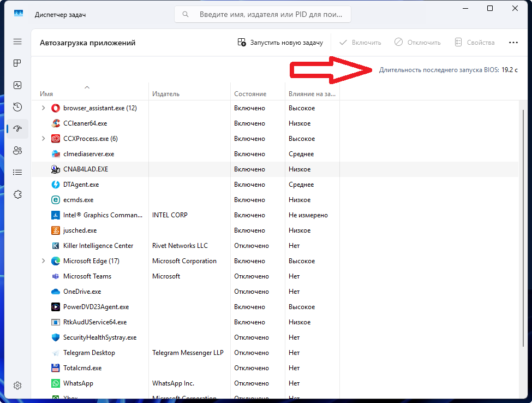
Task: Open the Details list sidebar icon
Action: (17, 173)
